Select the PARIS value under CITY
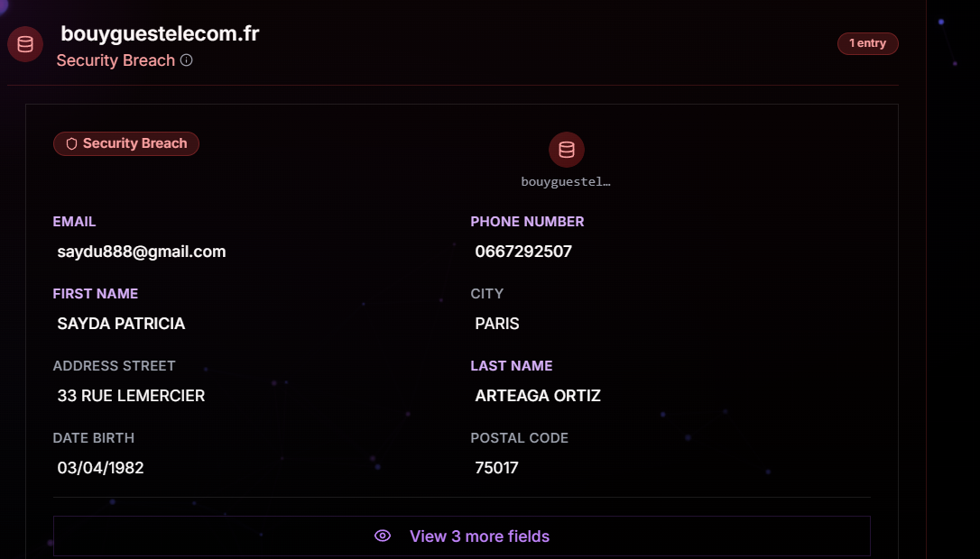The width and height of the screenshot is (980, 559). 497,324
